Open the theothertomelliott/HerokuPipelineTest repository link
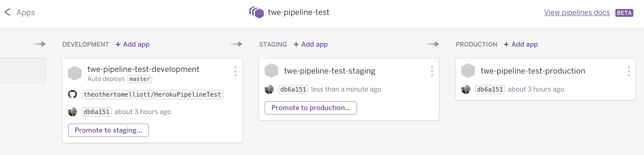Image resolution: width=644 pixels, height=155 pixels. pyautogui.click(x=152, y=95)
